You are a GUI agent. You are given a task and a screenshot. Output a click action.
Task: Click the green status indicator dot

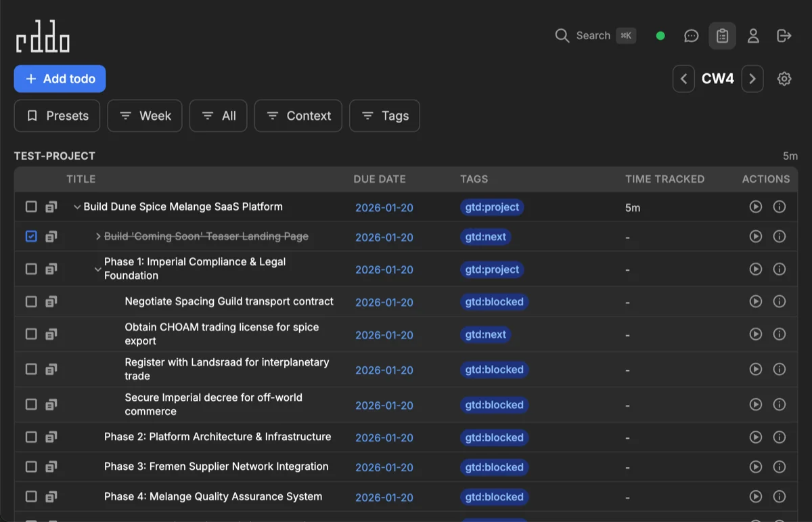(660, 35)
